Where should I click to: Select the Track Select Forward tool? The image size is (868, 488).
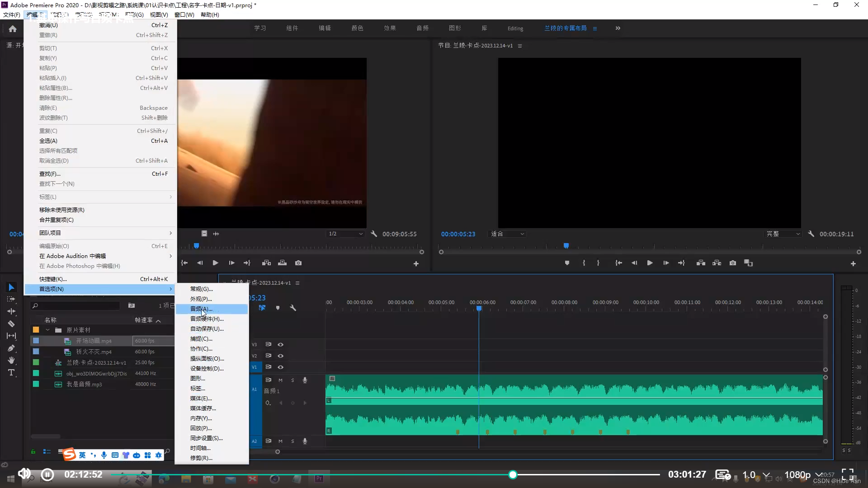[11, 299]
